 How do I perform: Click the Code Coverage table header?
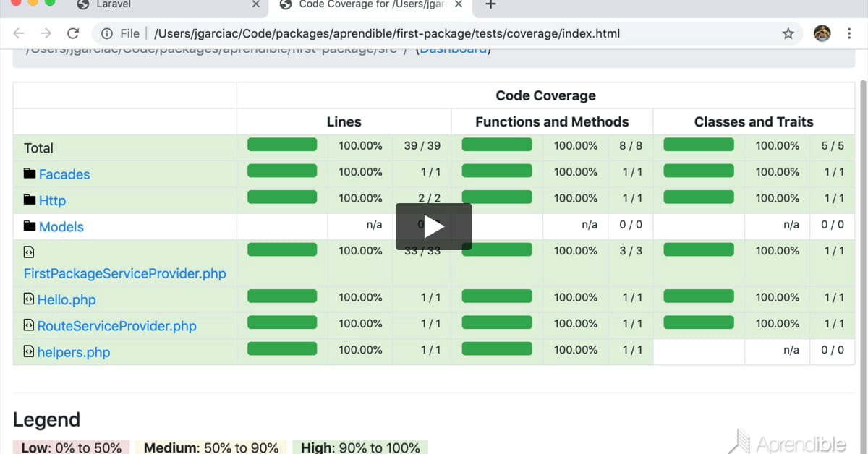(546, 95)
